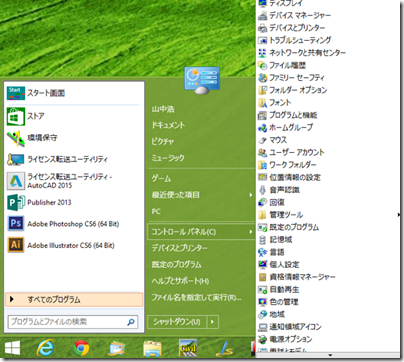Select 通知領域アイコン in the list

tap(295, 327)
